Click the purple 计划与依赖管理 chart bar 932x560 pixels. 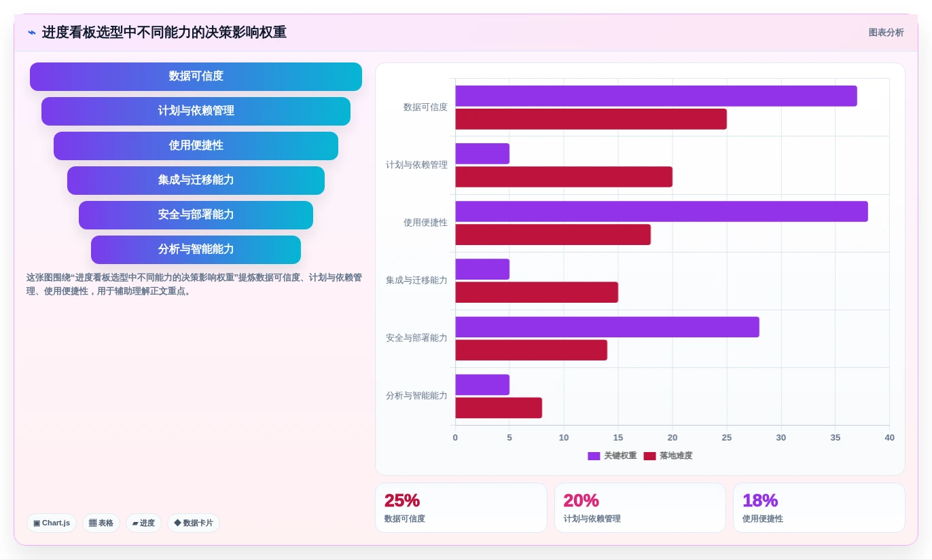[x=482, y=153]
